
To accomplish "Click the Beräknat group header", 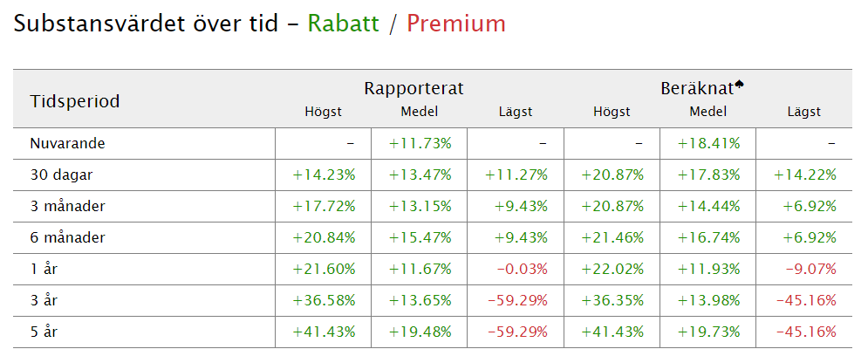I will 698,88.
